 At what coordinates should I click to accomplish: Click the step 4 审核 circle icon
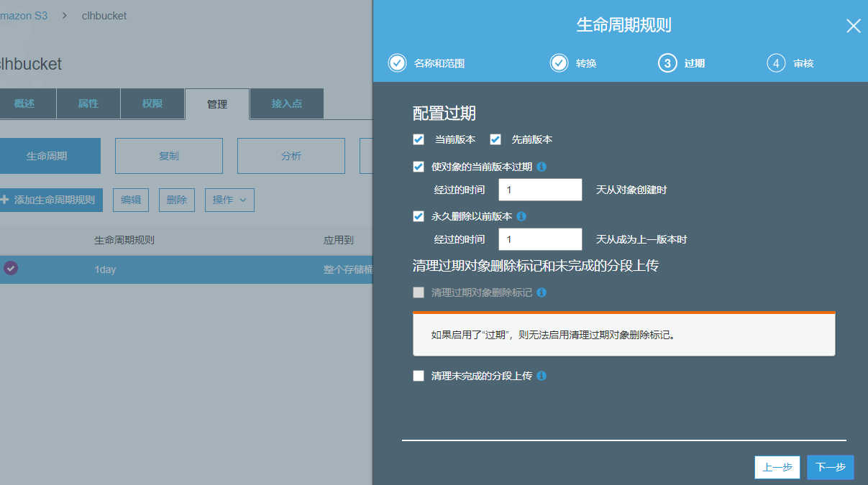[775, 63]
